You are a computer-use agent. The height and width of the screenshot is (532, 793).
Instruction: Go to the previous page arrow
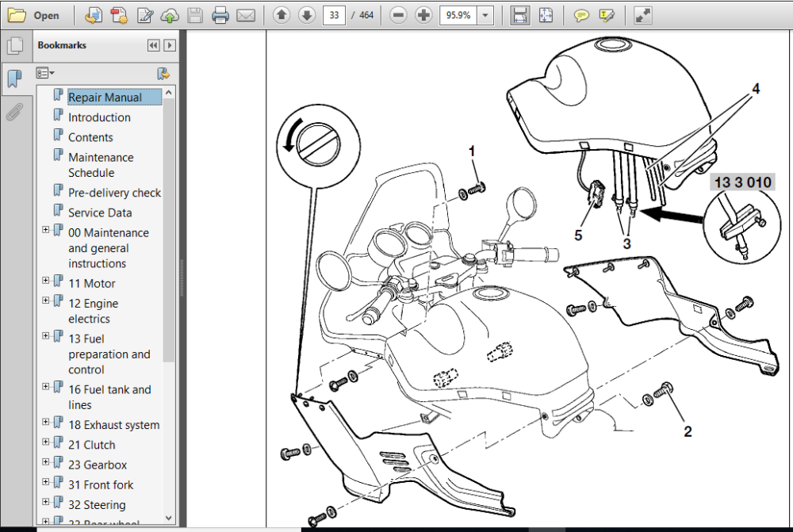[x=282, y=15]
